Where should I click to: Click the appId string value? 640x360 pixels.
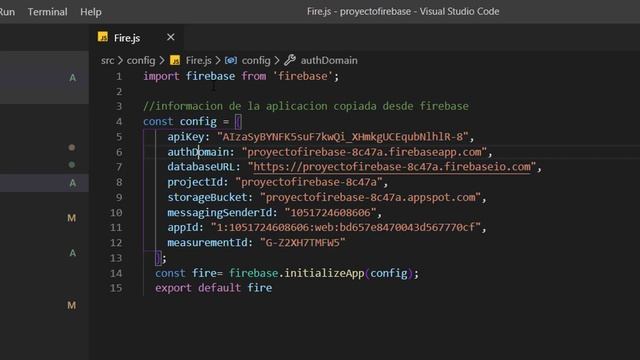click(x=345, y=227)
